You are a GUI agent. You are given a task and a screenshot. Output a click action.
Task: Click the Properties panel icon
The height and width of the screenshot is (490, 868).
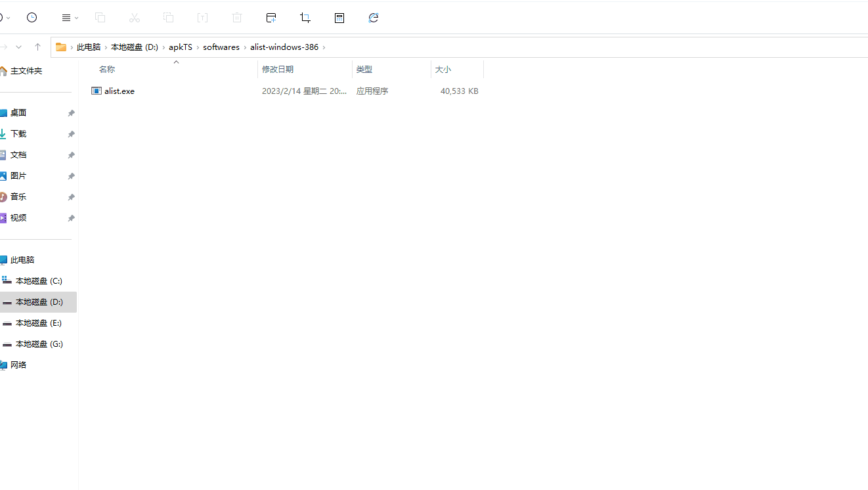coord(339,18)
